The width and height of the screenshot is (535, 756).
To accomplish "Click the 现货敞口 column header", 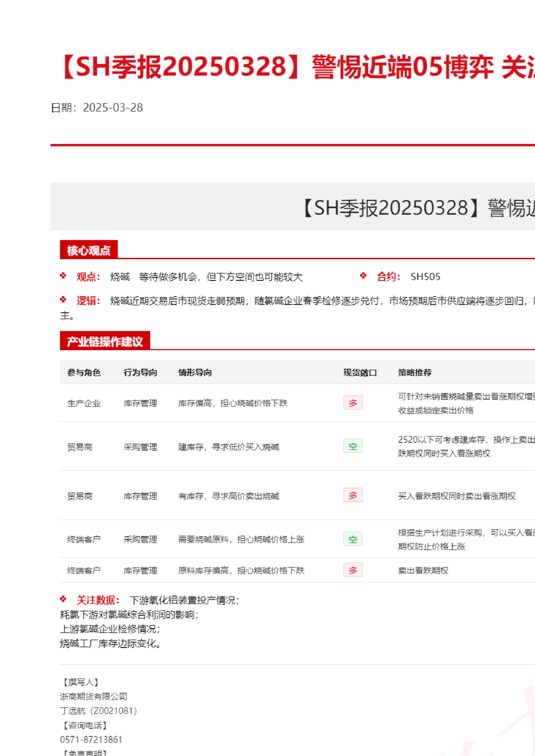I will [360, 373].
